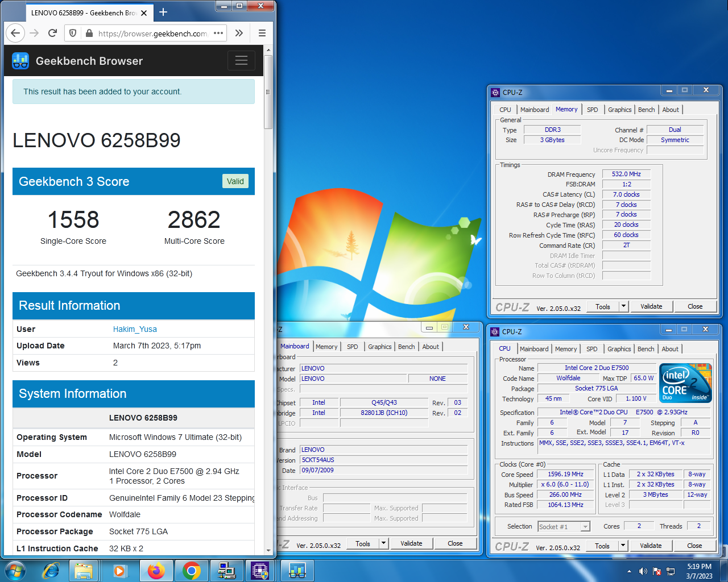Click the network computers taskbar icon

[227, 571]
